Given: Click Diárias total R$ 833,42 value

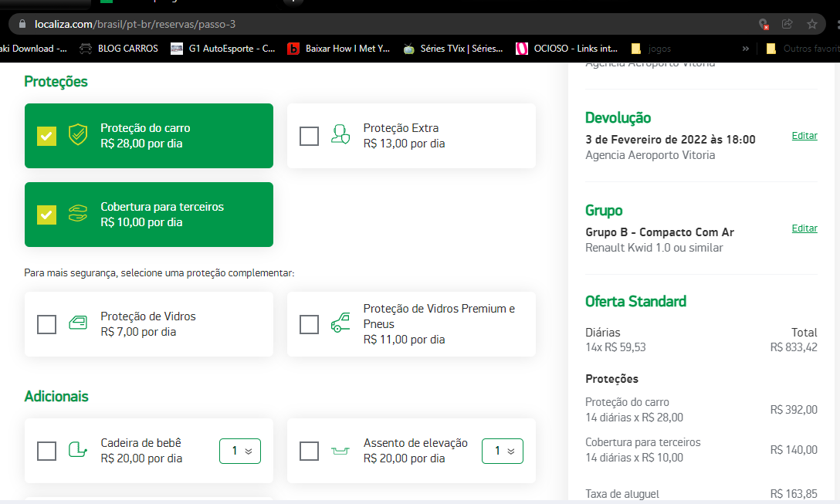Looking at the screenshot, I should (794, 347).
